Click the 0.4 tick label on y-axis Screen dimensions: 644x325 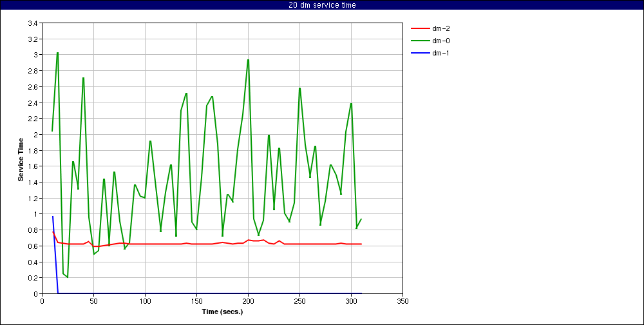(x=32, y=262)
